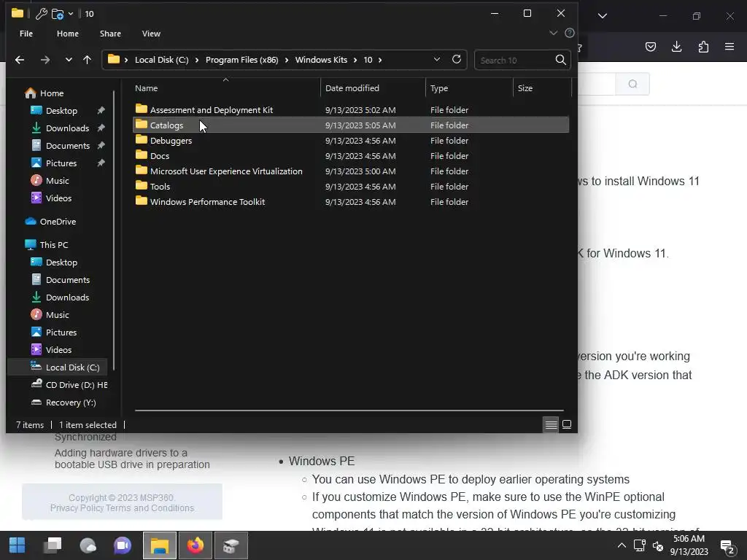The height and width of the screenshot is (560, 747).
Task: Select This PC in the navigation pane
Action: (54, 245)
